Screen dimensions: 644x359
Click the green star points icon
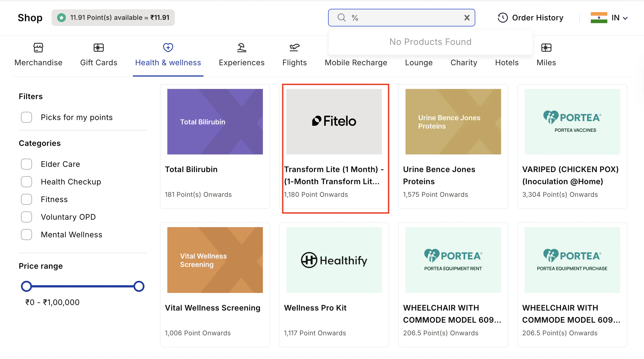click(x=61, y=18)
